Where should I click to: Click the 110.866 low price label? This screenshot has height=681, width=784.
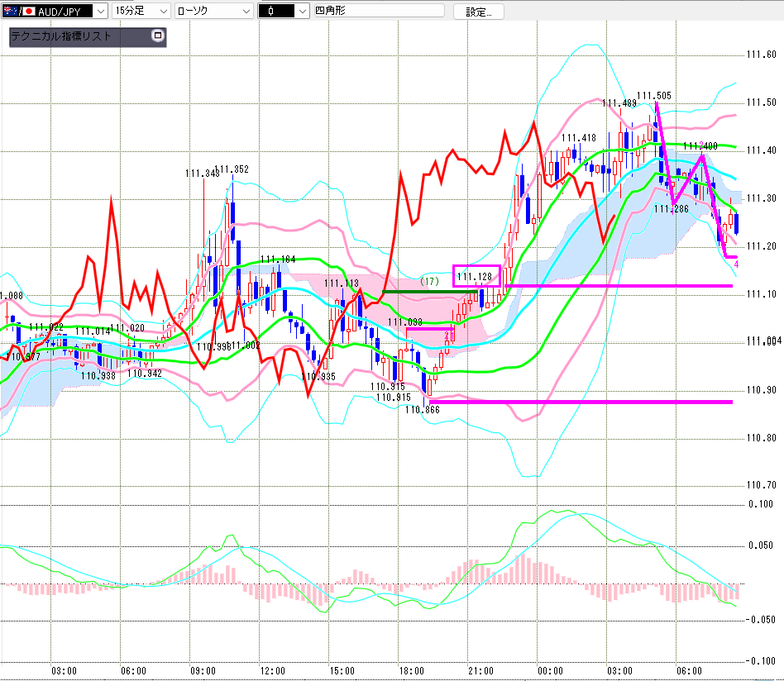[x=423, y=410]
